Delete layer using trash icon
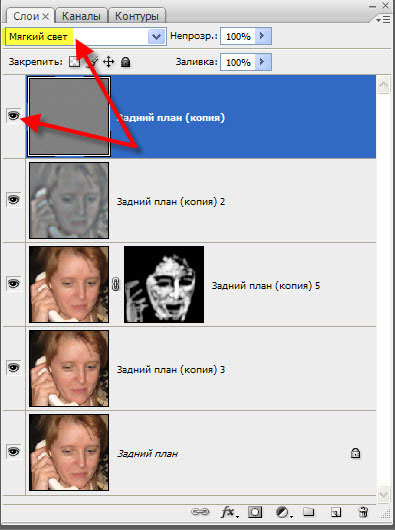Viewport: 395px width, 530px height. pos(363,512)
